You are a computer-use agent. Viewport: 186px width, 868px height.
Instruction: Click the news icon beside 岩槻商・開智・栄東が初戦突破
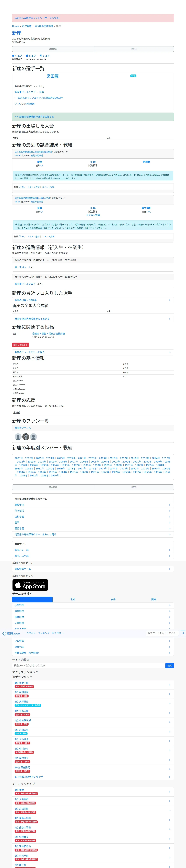pos(14,334)
